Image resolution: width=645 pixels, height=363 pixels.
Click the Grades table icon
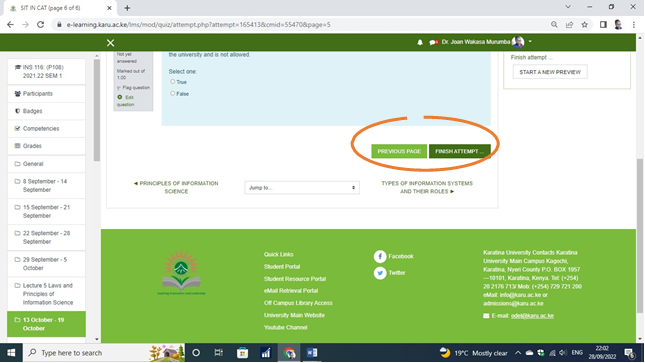17,146
